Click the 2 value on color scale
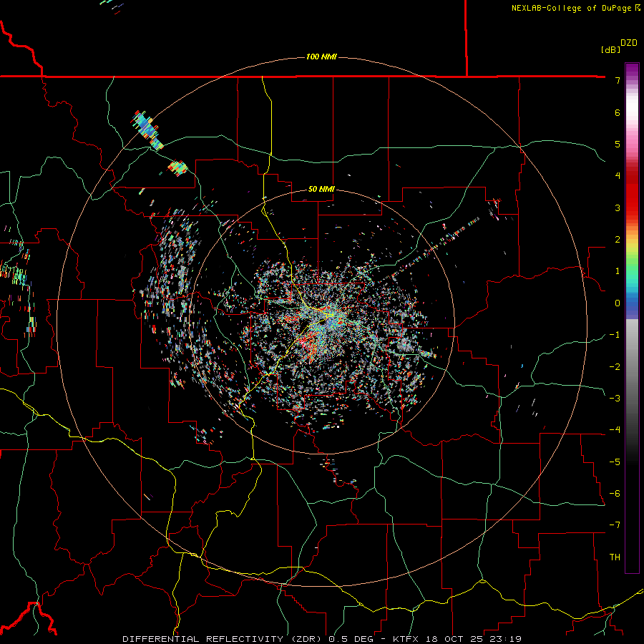 (x=618, y=240)
